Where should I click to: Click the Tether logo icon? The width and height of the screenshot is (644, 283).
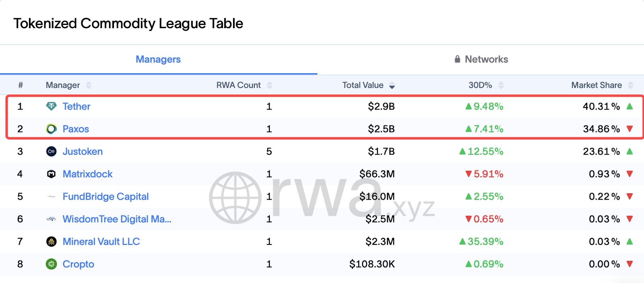coord(52,106)
